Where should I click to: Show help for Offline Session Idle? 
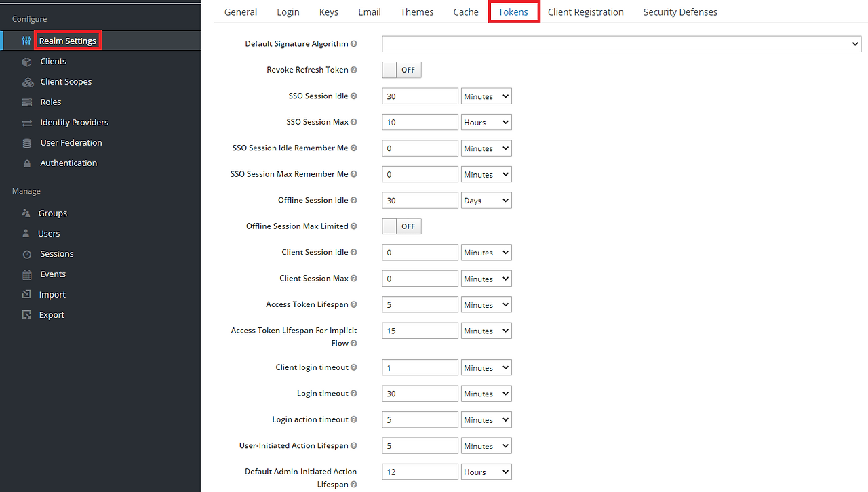354,201
